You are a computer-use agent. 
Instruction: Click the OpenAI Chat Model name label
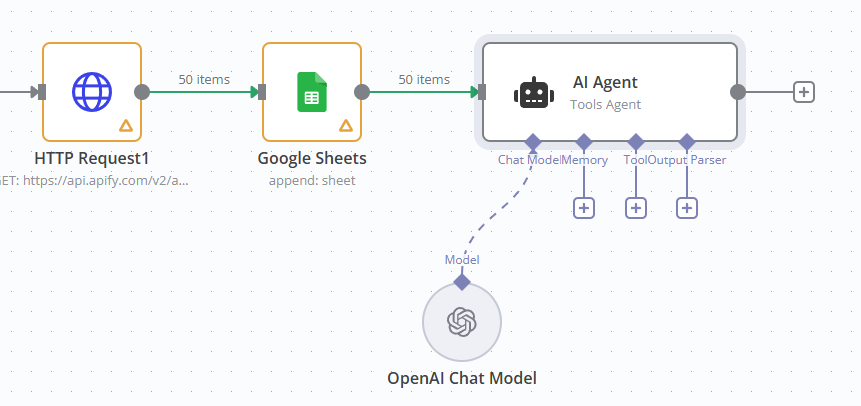(461, 378)
